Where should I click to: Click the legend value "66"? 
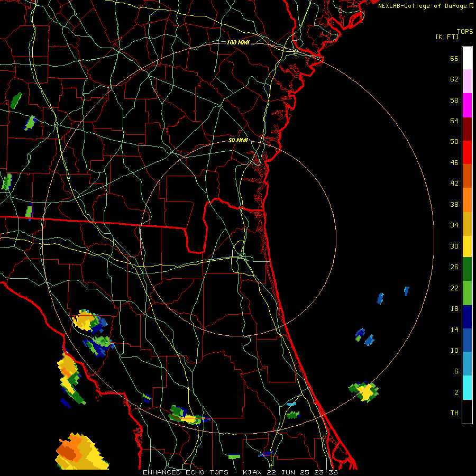tap(454, 58)
